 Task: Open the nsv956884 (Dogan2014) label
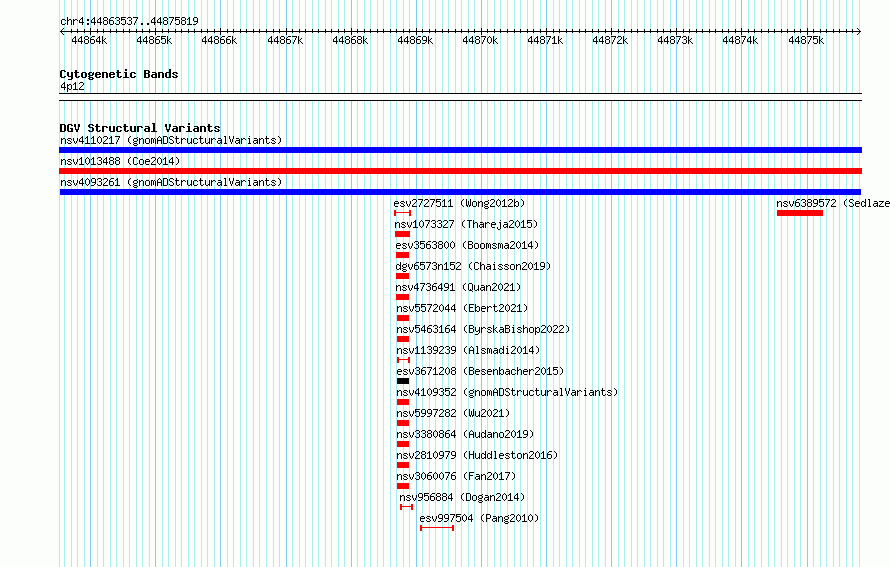coord(462,497)
